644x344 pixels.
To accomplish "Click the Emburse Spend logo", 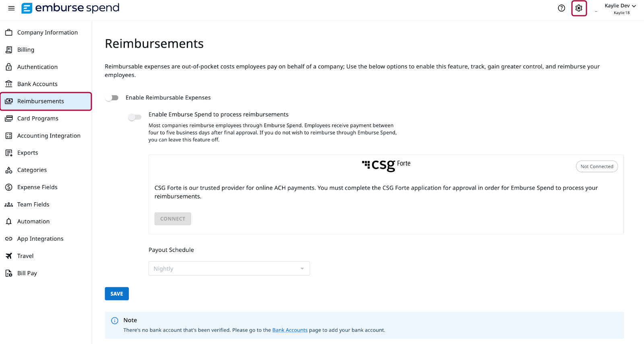I will [x=70, y=8].
